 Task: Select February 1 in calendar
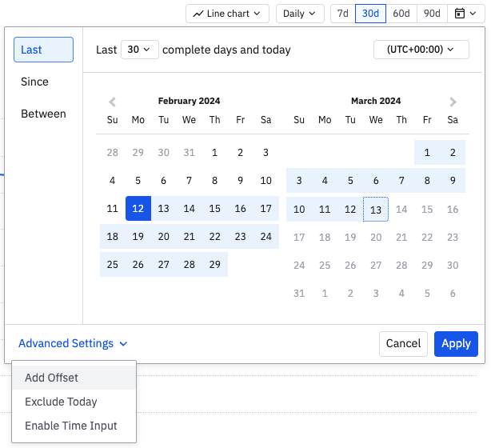click(214, 153)
